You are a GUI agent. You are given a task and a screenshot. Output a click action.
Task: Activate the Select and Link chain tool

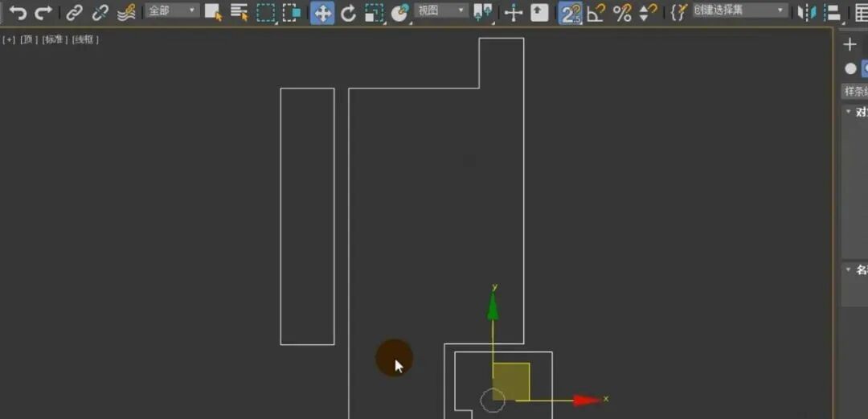pyautogui.click(x=74, y=12)
